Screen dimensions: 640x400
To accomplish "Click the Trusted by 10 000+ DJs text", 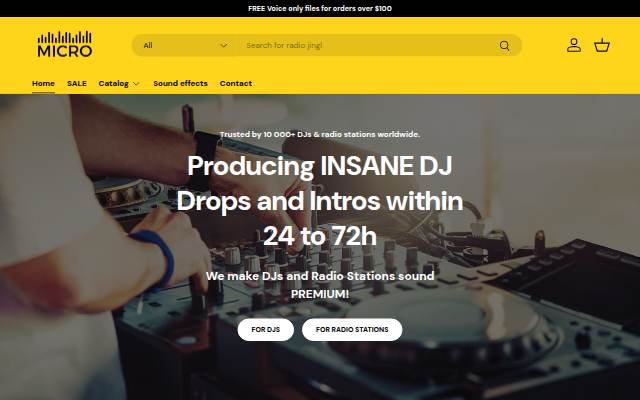I will [x=320, y=134].
